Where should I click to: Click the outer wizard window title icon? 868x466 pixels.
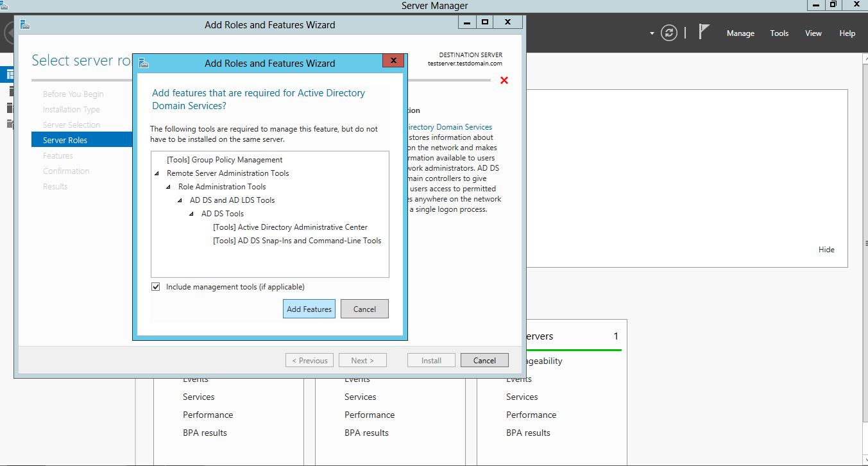[25, 24]
